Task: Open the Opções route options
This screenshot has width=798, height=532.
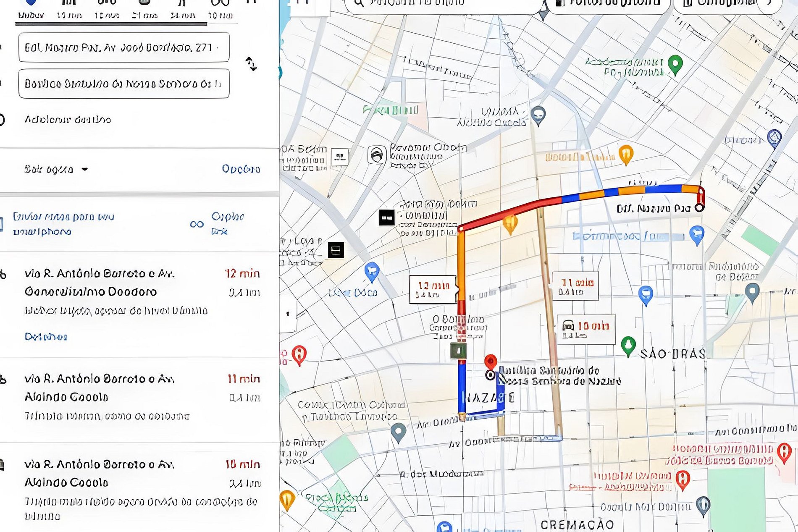Action: 241,169
